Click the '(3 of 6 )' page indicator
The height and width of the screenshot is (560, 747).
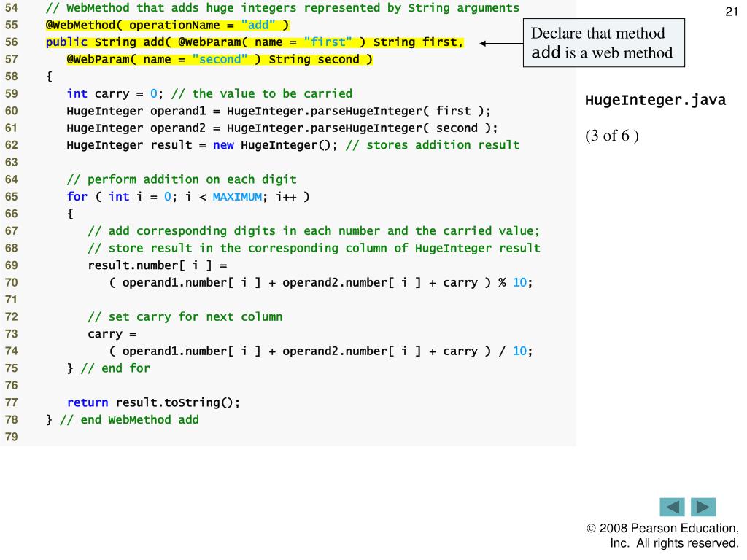point(612,136)
